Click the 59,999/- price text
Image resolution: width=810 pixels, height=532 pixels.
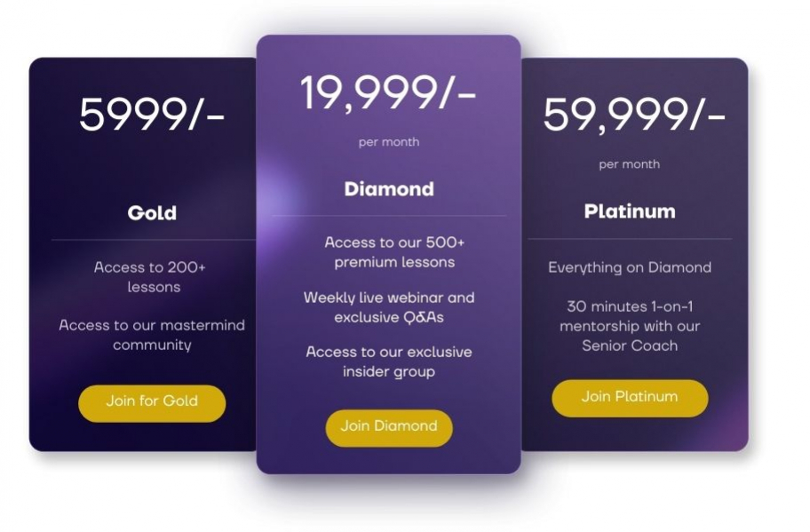pyautogui.click(x=634, y=115)
